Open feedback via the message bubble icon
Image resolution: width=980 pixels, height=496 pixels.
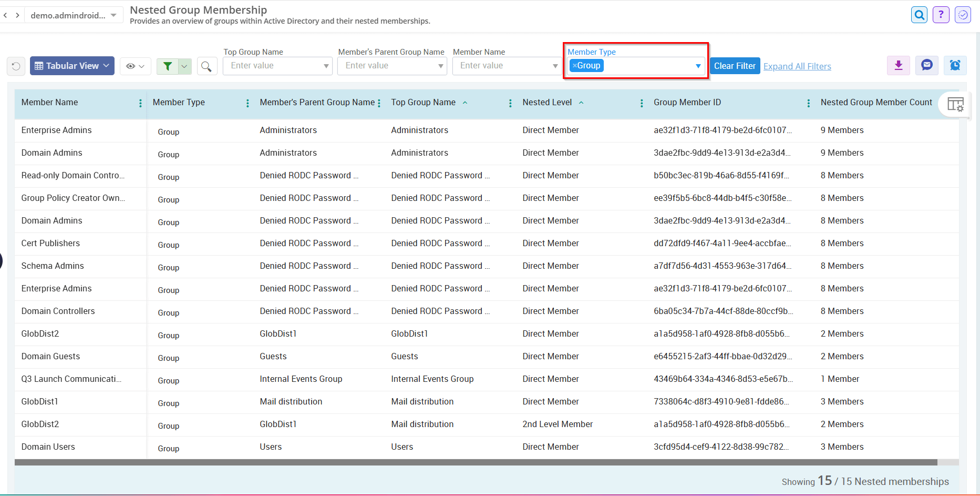point(926,65)
